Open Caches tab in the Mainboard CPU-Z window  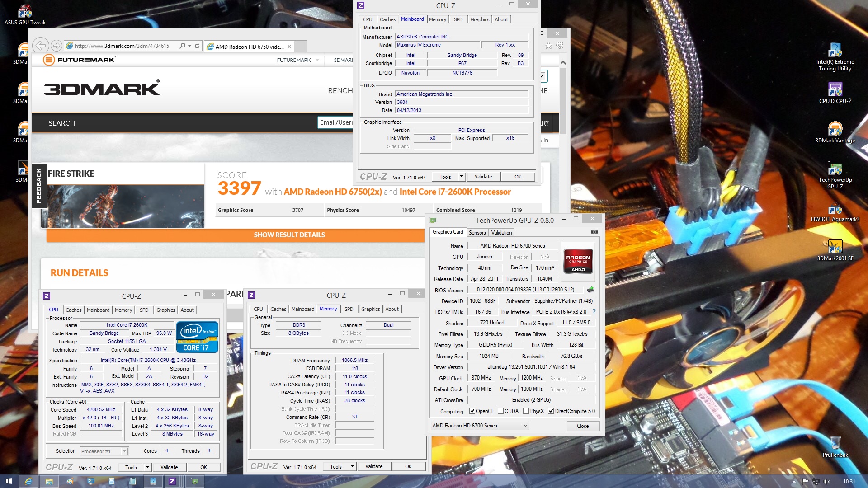pyautogui.click(x=387, y=19)
